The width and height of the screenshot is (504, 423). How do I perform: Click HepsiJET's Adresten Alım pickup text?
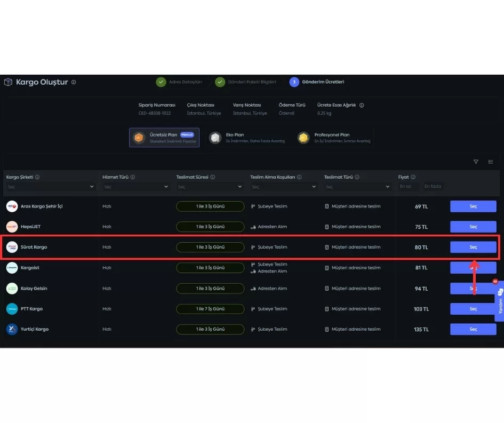(x=272, y=227)
